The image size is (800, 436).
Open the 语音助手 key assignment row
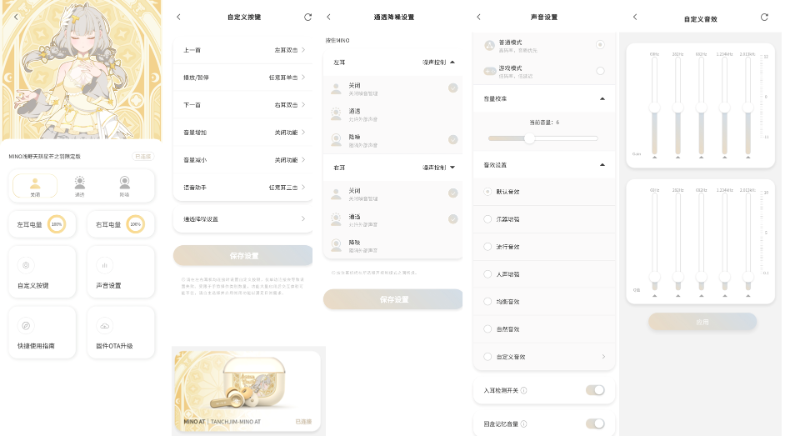click(245, 187)
